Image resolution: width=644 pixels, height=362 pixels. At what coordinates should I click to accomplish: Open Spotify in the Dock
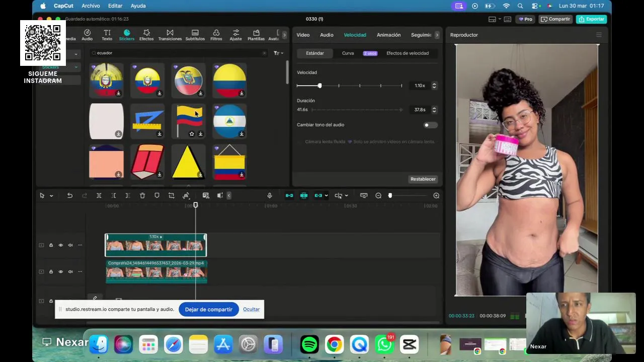309,344
